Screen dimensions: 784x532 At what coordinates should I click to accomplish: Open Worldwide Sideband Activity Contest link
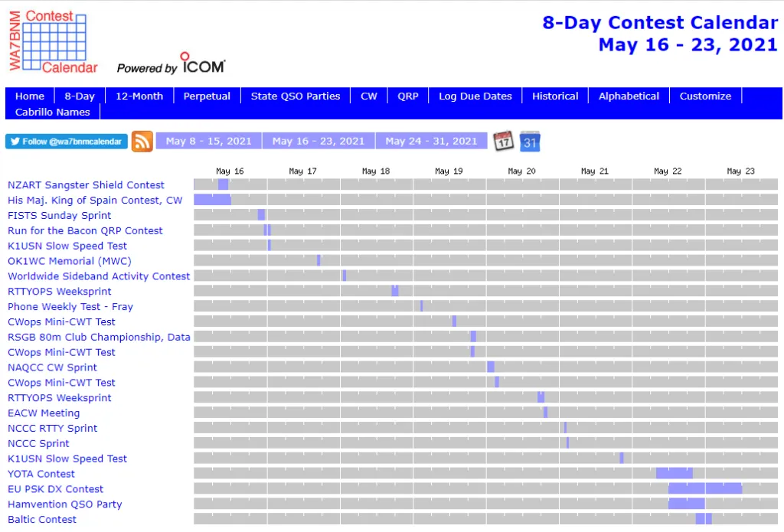tap(99, 276)
